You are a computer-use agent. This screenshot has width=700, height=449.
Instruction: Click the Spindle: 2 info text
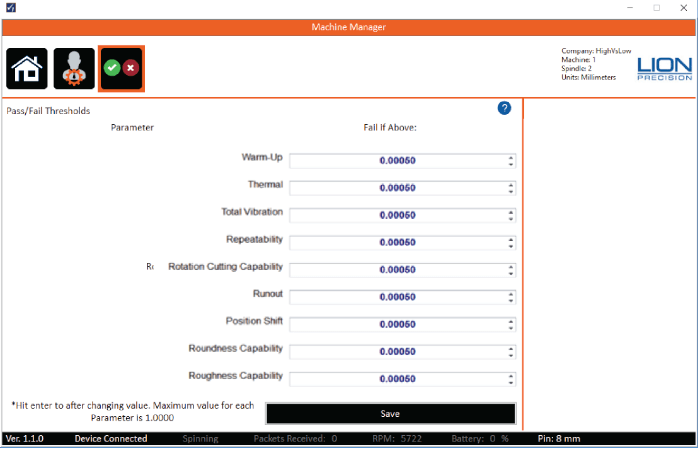[576, 68]
